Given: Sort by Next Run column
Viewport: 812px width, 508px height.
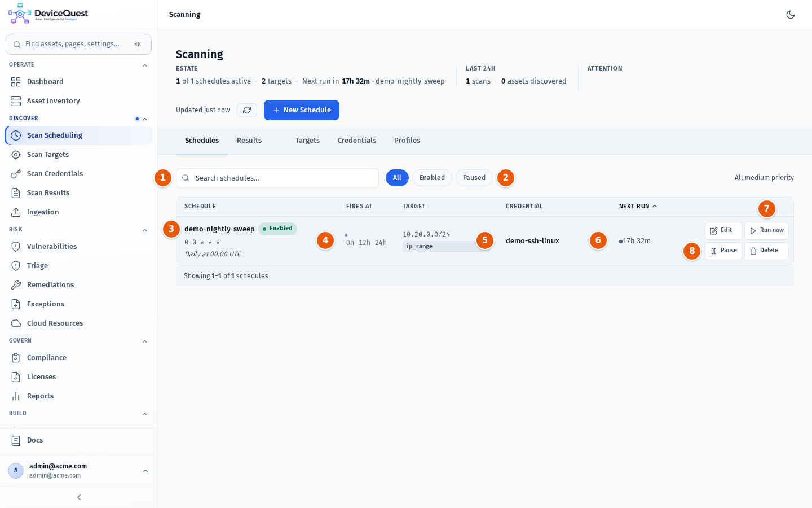Looking at the screenshot, I should click(x=638, y=207).
